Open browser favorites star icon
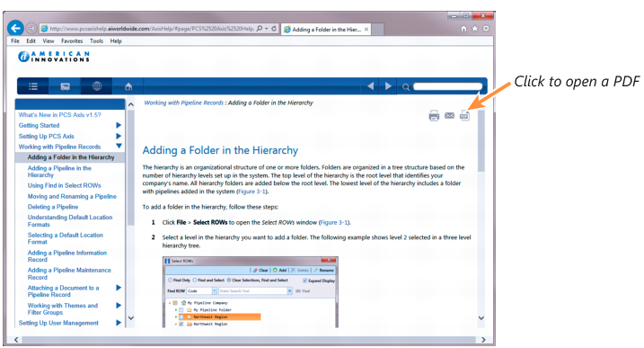Screen dimensions: 644x348 [x=475, y=29]
